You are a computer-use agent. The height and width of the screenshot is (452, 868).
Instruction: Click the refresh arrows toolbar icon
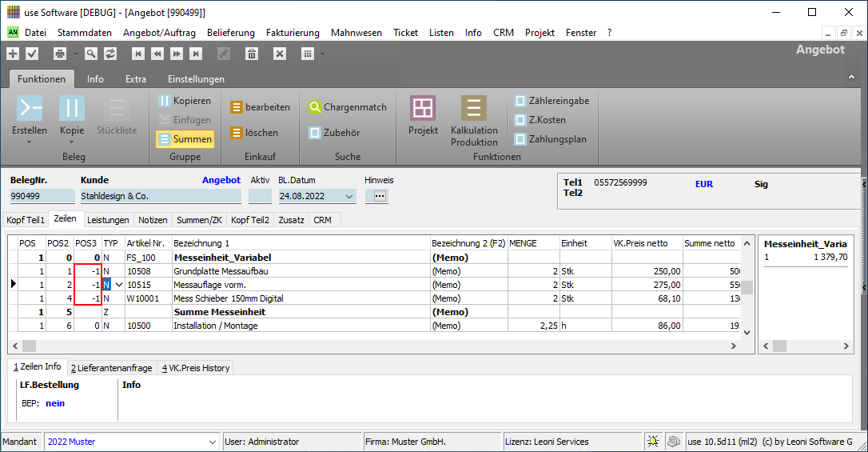pyautogui.click(x=110, y=54)
